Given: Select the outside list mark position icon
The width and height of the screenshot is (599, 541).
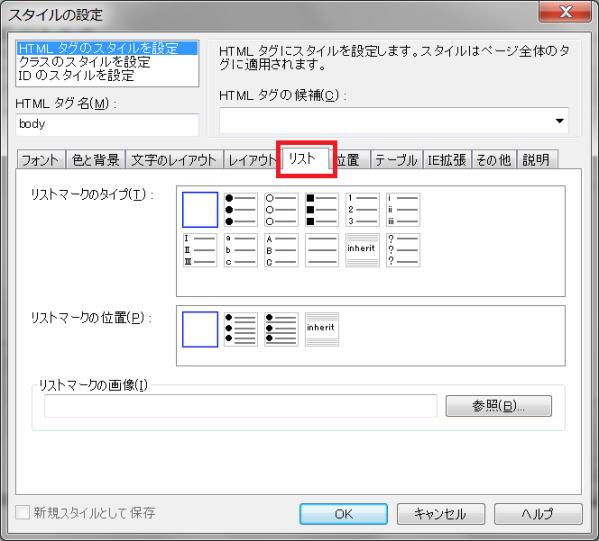Looking at the screenshot, I should pos(241,329).
